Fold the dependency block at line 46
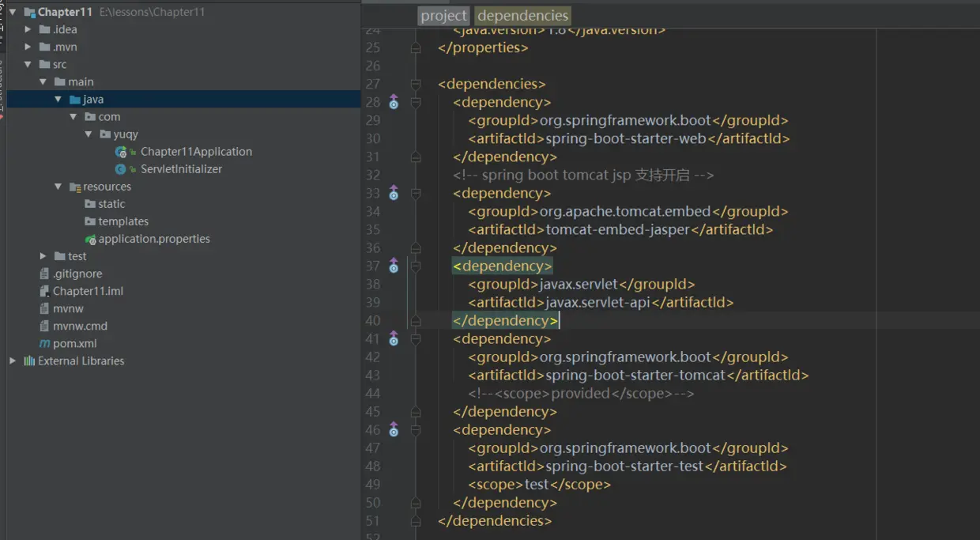This screenshot has height=540, width=980. (x=416, y=429)
